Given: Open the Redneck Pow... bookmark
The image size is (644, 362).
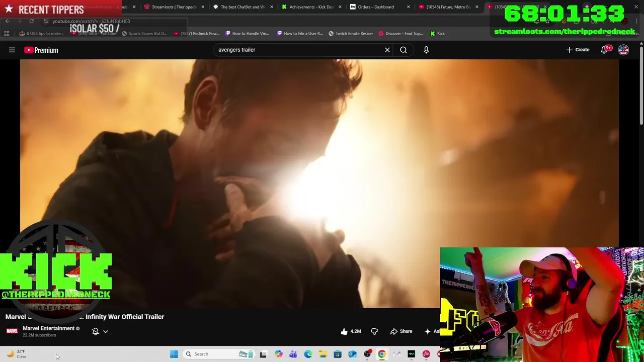Looking at the screenshot, I should pos(197,33).
